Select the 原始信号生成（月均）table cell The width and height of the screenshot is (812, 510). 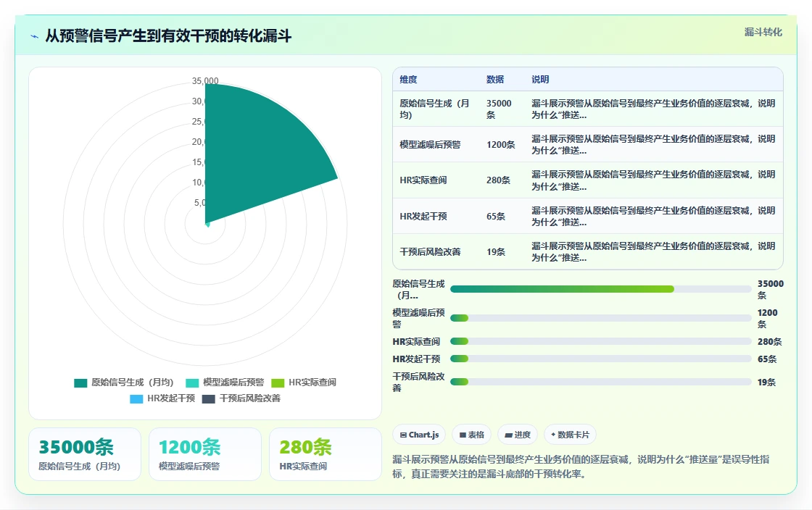[x=435, y=109]
